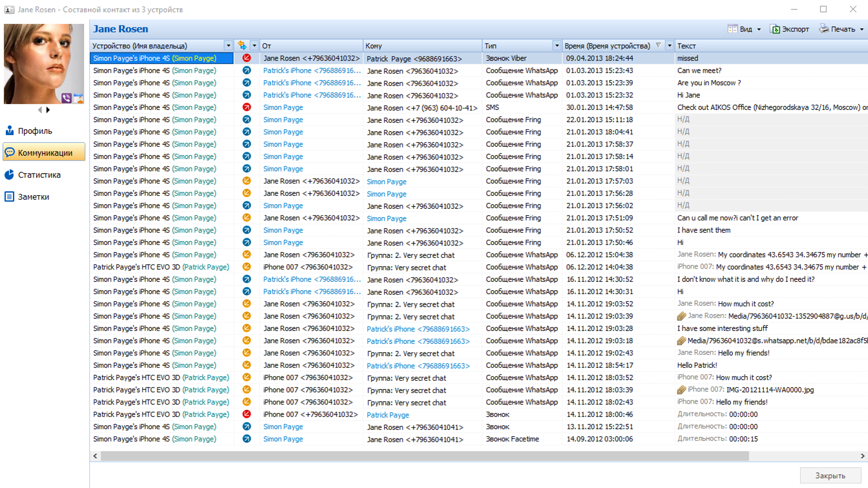Open the Время column filter dropdown
Viewport: 868px width, 488px height.
tap(669, 46)
